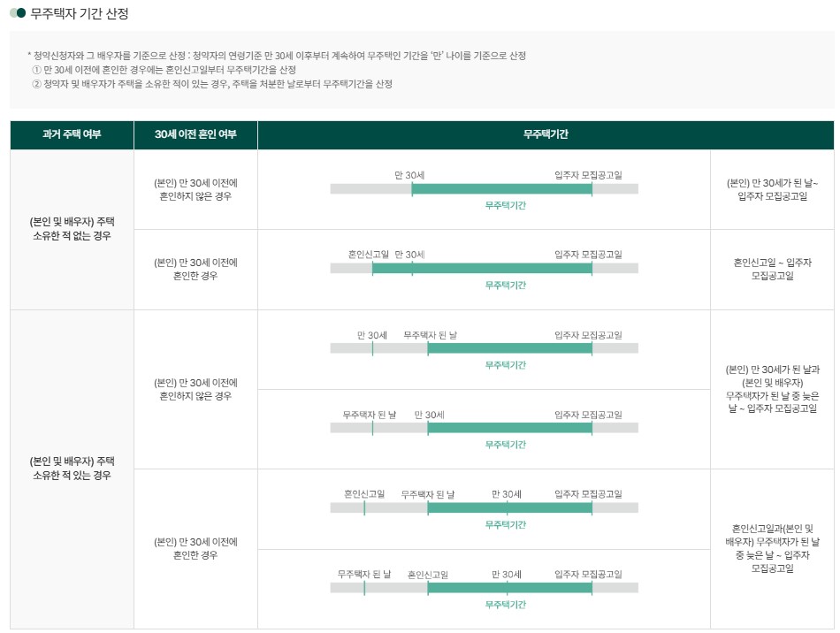Click '혼인하지 않은 경우' cell in 소유한 적 없는 group
Viewport: 840px width, 633px height.
click(x=195, y=189)
